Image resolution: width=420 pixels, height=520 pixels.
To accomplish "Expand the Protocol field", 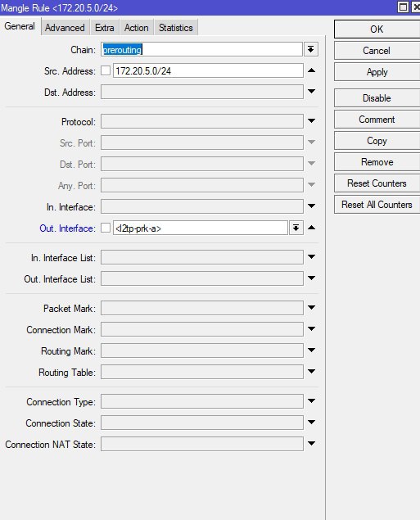I will click(x=311, y=120).
